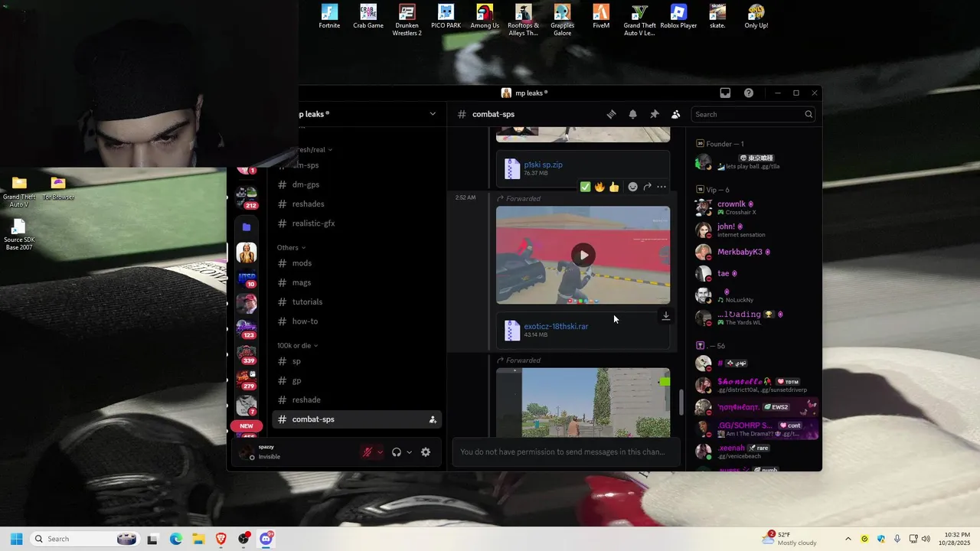The image size is (980, 551).
Task: Open the weather widget showing 52°F
Action: 790,539
